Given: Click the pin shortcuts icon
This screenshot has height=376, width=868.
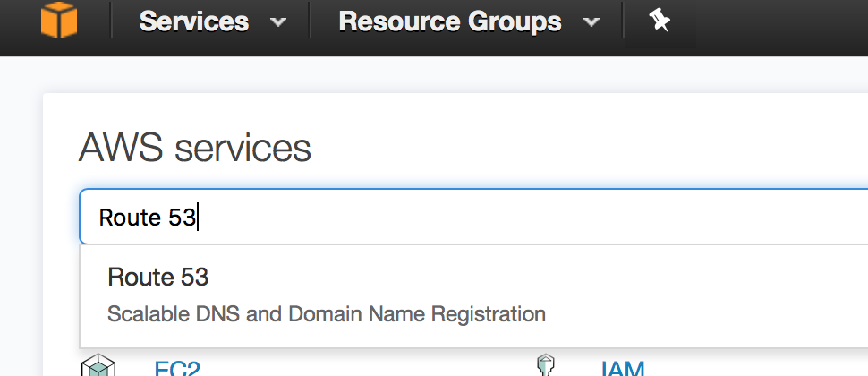Looking at the screenshot, I should coord(660,21).
